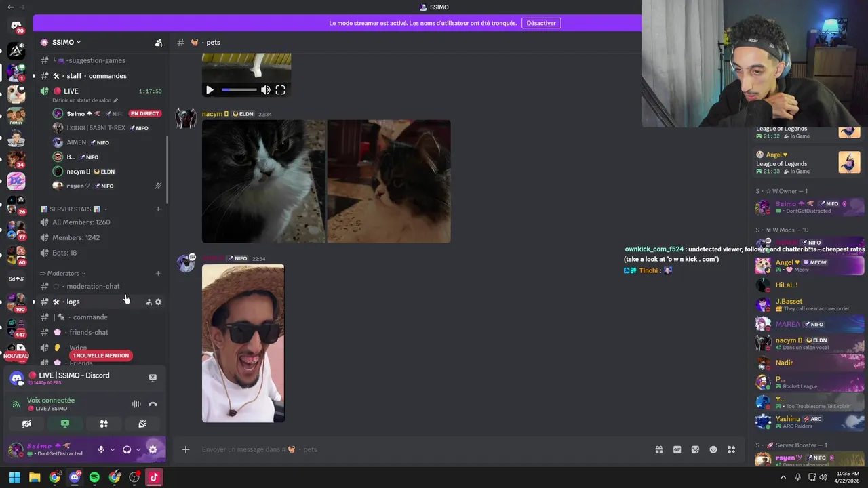Screen dimensions: 868x488
Task: Toggle screen share in voice panel
Action: [x=65, y=424]
